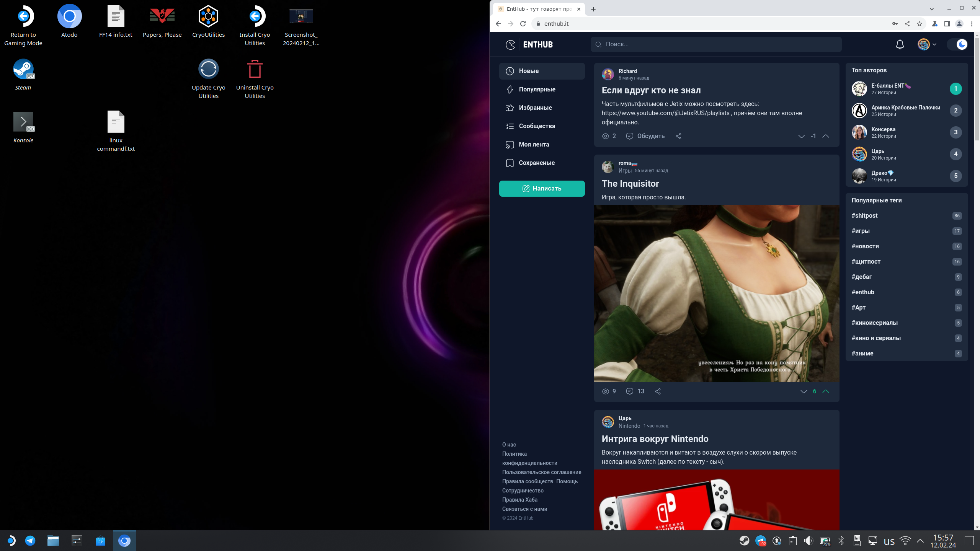Open Интрига вокруг Nintendo post title
Viewport: 980px width, 551px height.
coord(655,439)
